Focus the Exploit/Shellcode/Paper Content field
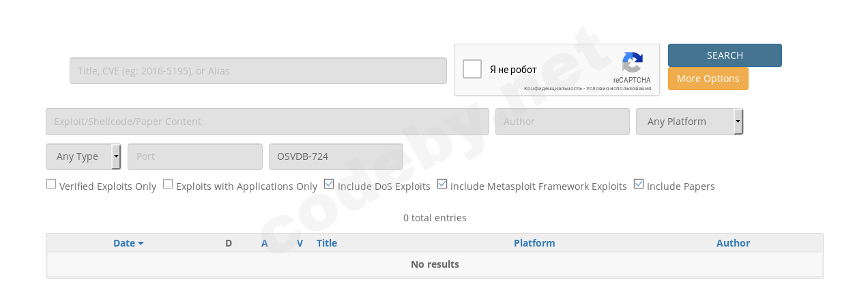The width and height of the screenshot is (868, 293). pos(267,122)
